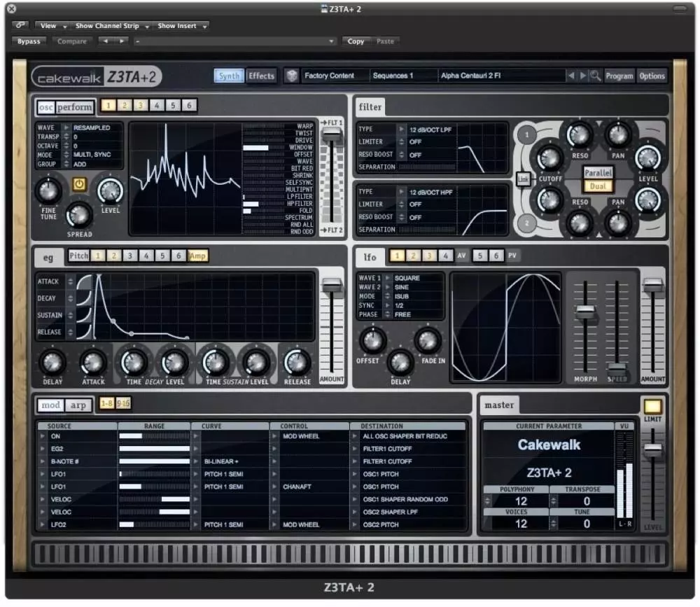
Task: Open the View dropdown menu
Action: pyautogui.click(x=52, y=25)
